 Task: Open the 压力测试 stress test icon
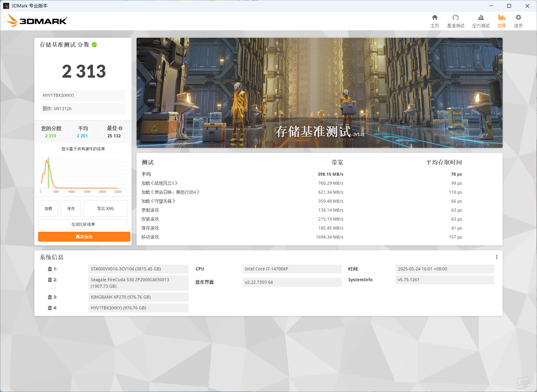pyautogui.click(x=481, y=18)
